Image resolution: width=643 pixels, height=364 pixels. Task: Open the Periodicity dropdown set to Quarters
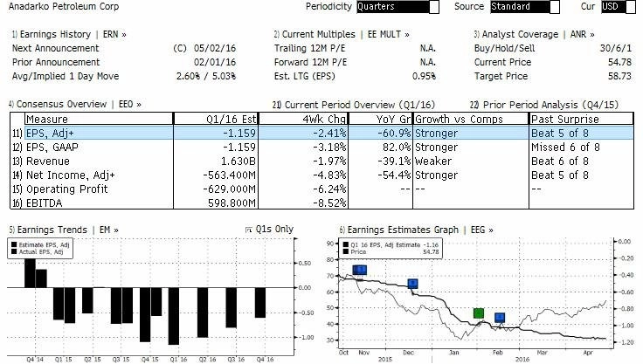[x=398, y=7]
